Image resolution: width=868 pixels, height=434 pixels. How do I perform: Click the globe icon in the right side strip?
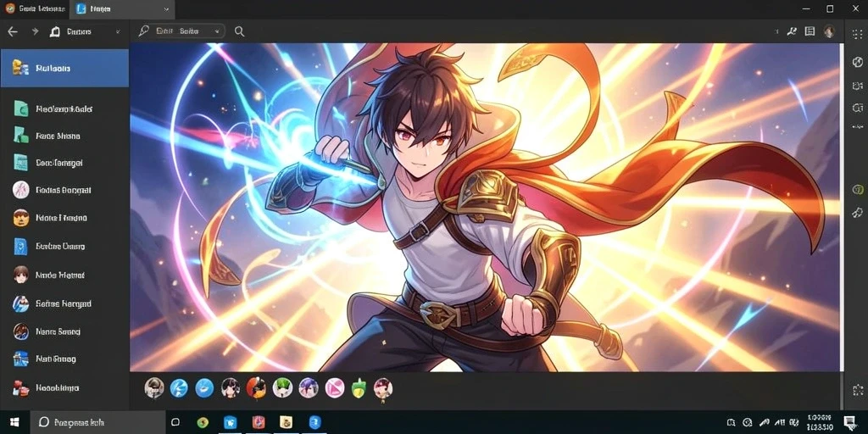click(858, 61)
